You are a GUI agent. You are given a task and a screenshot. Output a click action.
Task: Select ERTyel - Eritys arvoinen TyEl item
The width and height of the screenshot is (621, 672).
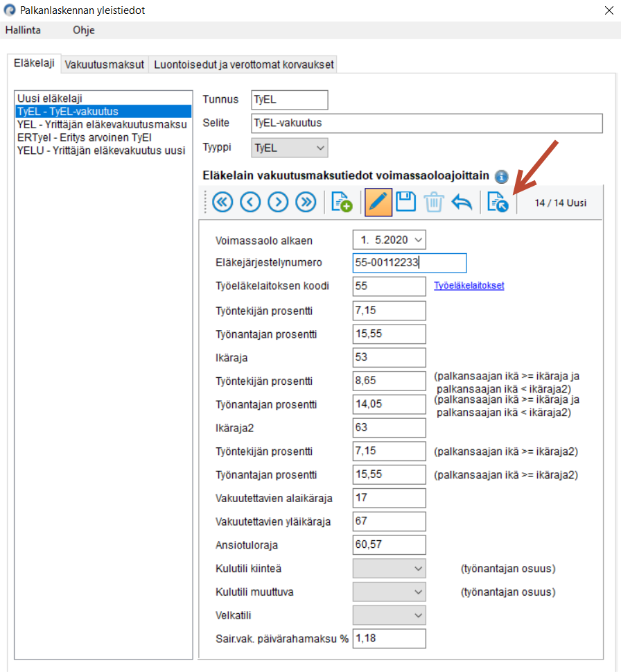[x=103, y=137]
